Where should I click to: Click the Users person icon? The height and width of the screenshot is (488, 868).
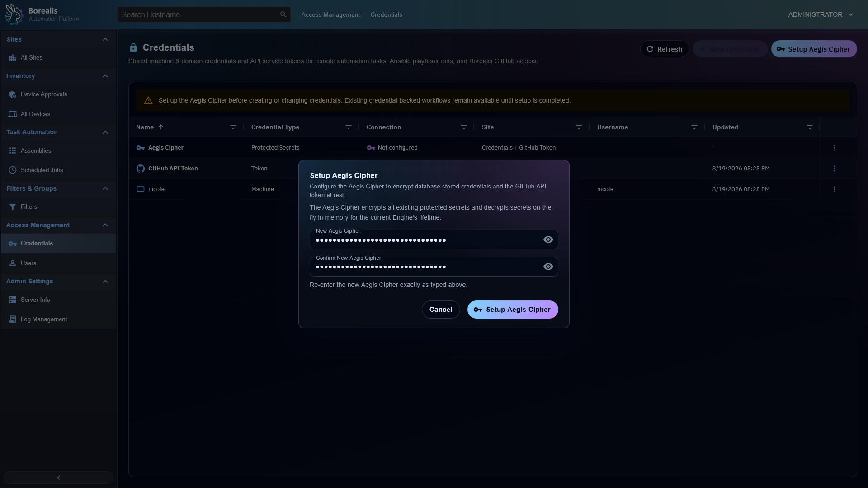pos(13,263)
